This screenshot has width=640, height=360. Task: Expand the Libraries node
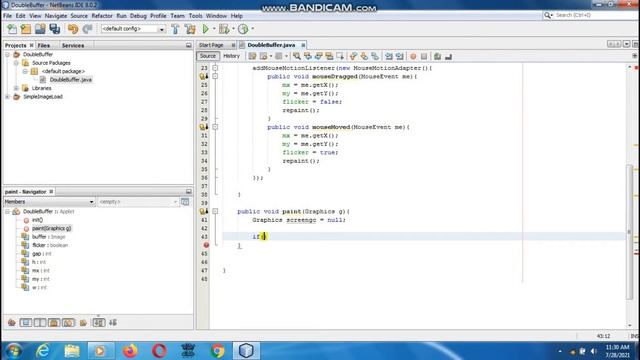[16, 88]
